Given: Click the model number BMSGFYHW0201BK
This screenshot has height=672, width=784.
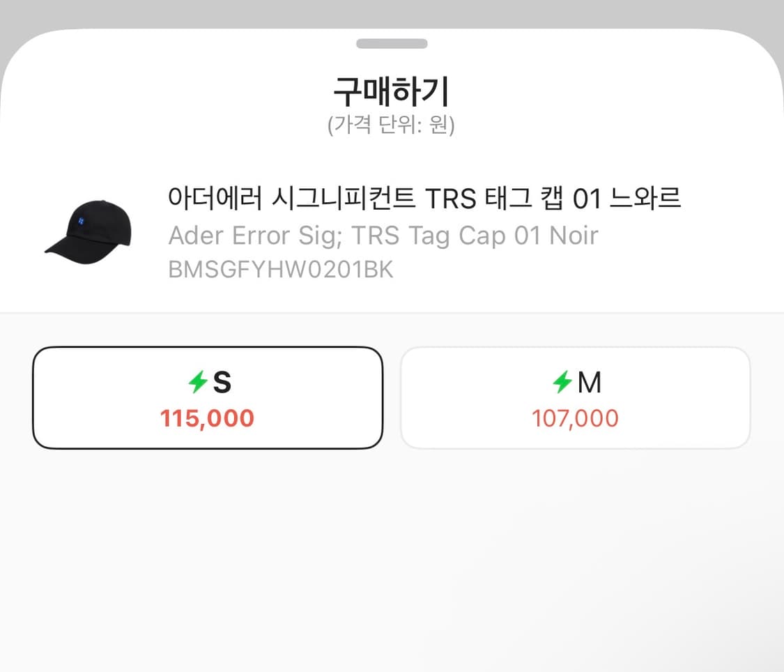Looking at the screenshot, I should pyautogui.click(x=281, y=269).
